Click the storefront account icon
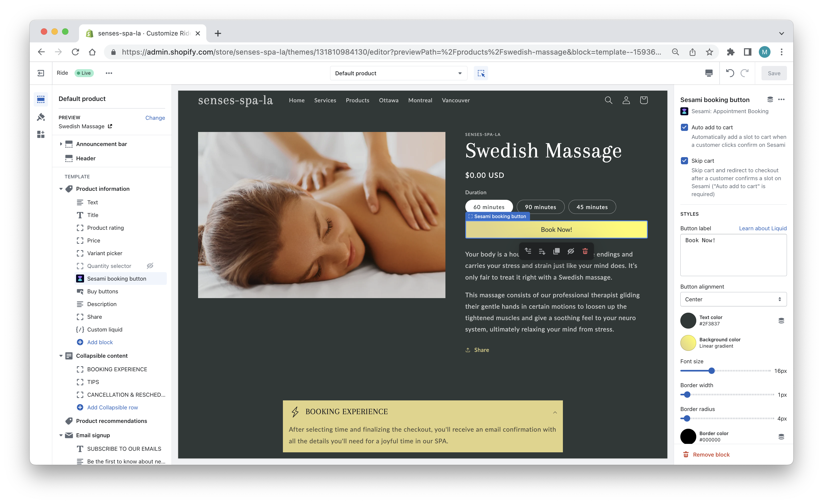 [x=626, y=100]
